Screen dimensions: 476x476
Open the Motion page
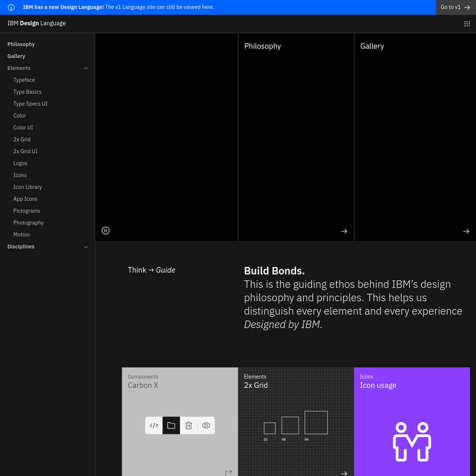point(21,235)
